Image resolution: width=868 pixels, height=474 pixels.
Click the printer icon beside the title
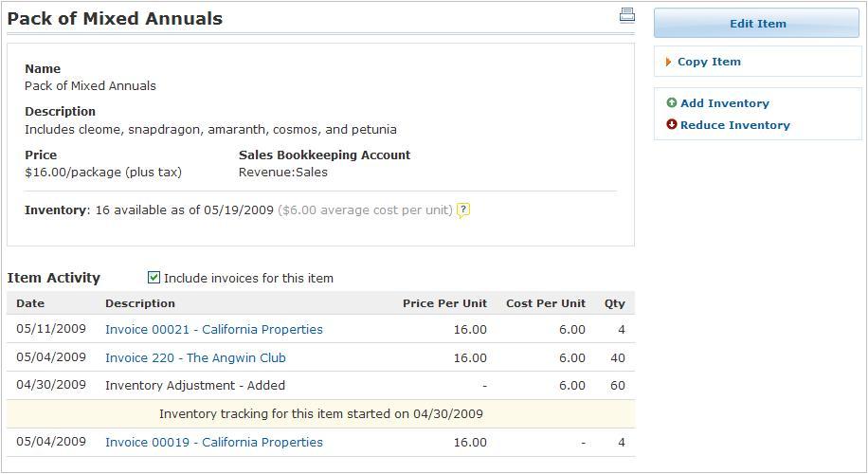tap(626, 15)
